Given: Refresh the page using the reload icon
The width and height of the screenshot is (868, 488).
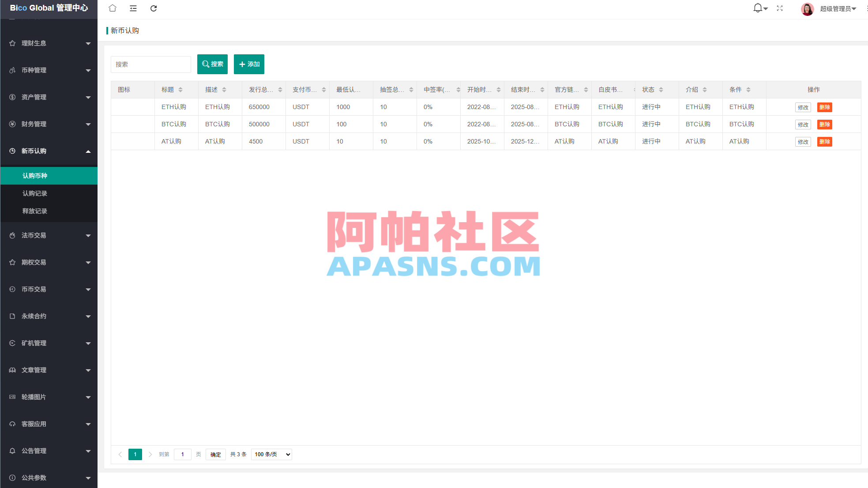Looking at the screenshot, I should pyautogui.click(x=154, y=8).
